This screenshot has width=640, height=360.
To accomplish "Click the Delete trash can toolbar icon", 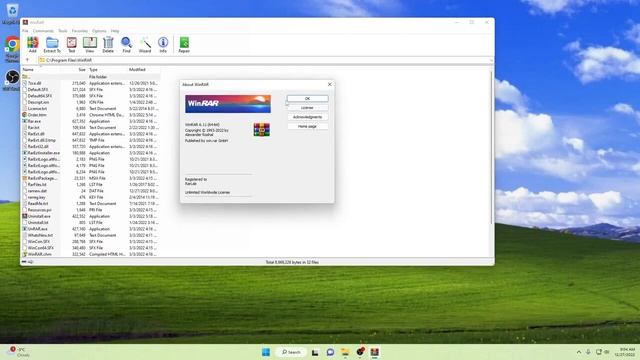I will (x=108, y=44).
